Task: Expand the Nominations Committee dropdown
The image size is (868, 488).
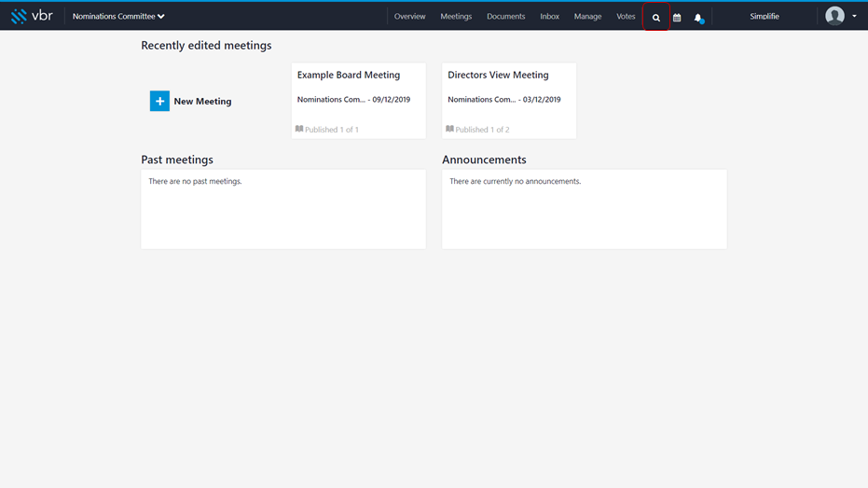Action: pos(118,16)
